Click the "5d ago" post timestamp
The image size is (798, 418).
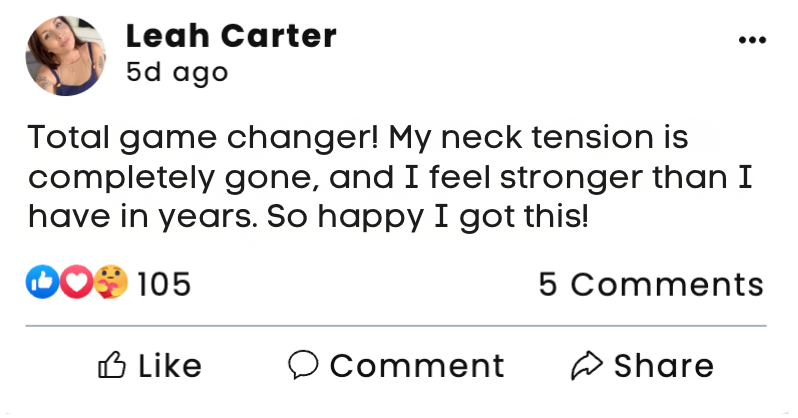[177, 73]
